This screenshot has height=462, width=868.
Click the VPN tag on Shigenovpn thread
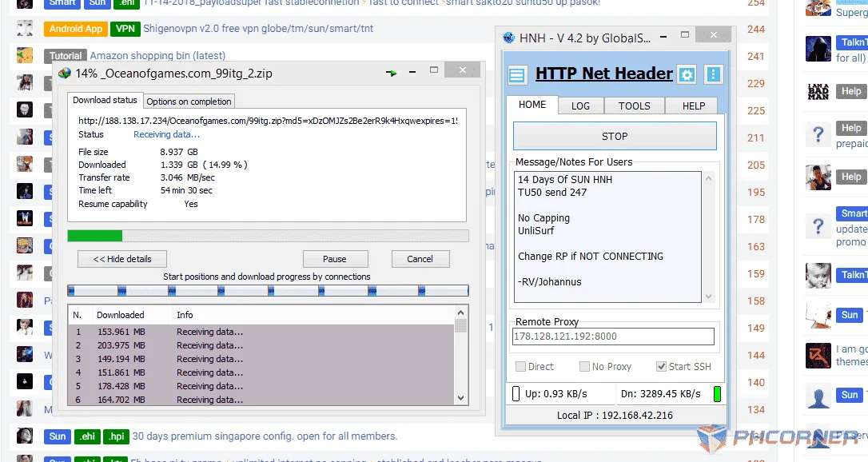pos(125,29)
